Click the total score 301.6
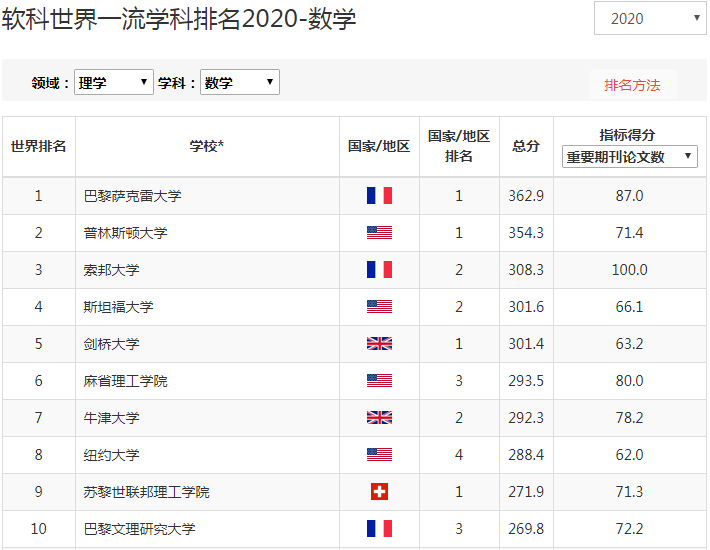Image resolution: width=710 pixels, height=550 pixels. click(526, 306)
